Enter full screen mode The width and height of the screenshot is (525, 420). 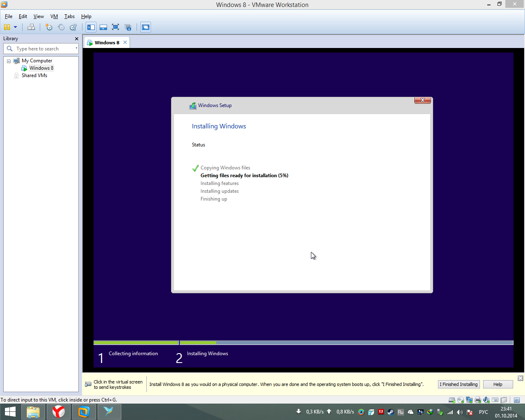click(116, 27)
